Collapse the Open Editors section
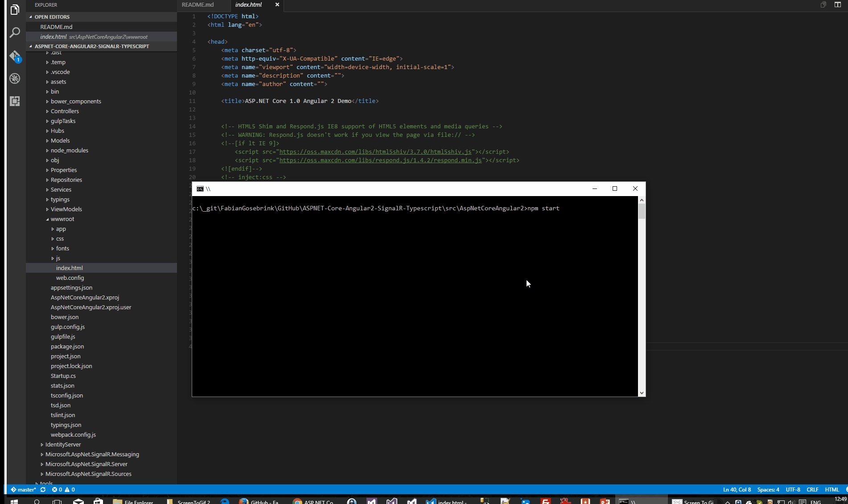 click(101, 17)
